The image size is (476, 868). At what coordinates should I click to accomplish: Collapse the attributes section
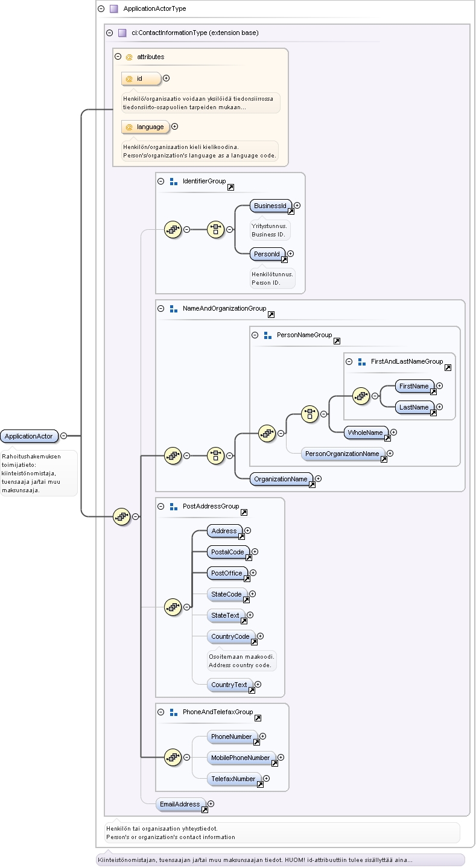(118, 57)
